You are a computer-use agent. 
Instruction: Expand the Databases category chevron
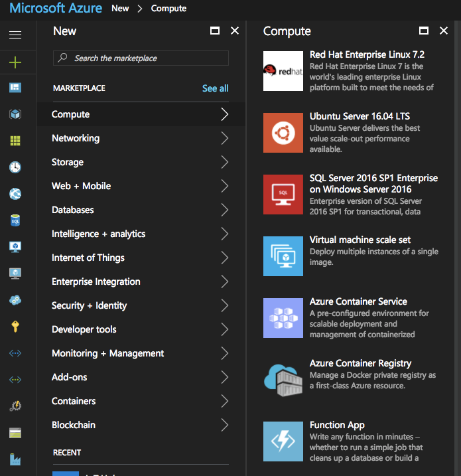224,210
